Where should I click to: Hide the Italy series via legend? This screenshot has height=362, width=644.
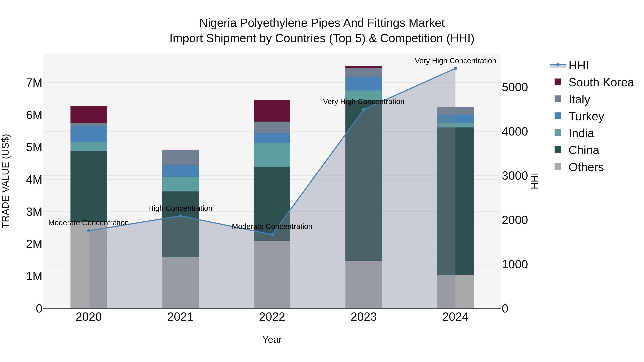572,99
